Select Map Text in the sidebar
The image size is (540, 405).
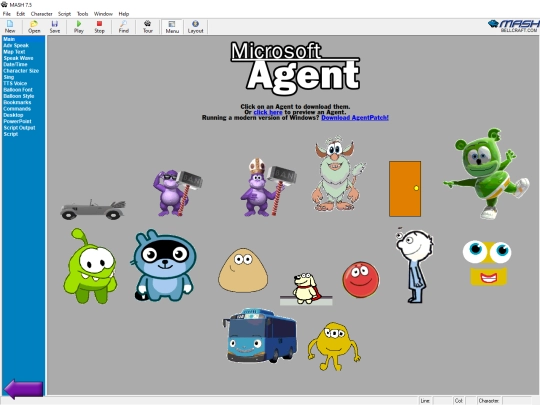14,52
